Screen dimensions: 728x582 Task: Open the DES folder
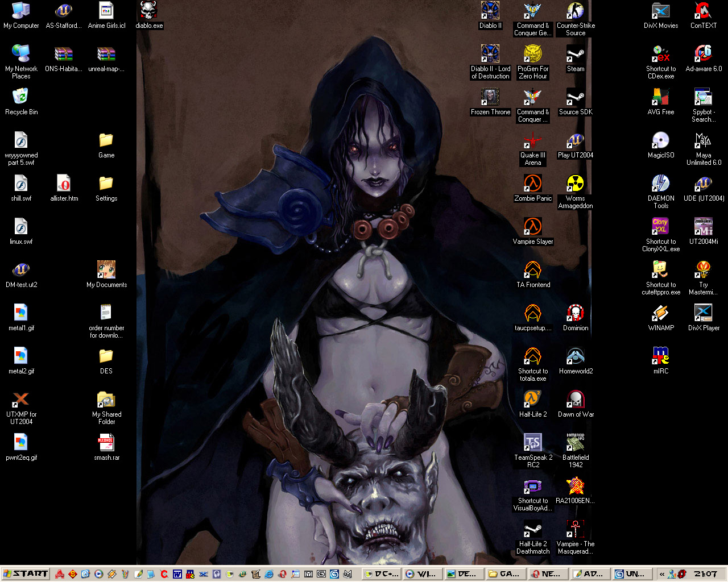[106, 361]
